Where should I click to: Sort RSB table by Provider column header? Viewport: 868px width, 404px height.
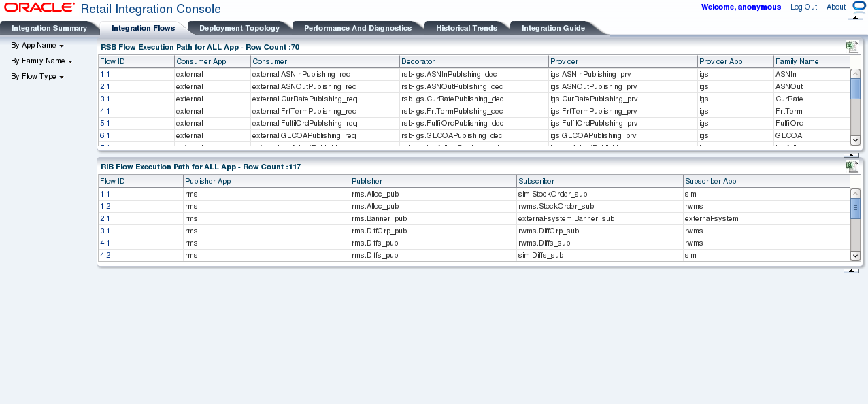(x=623, y=61)
